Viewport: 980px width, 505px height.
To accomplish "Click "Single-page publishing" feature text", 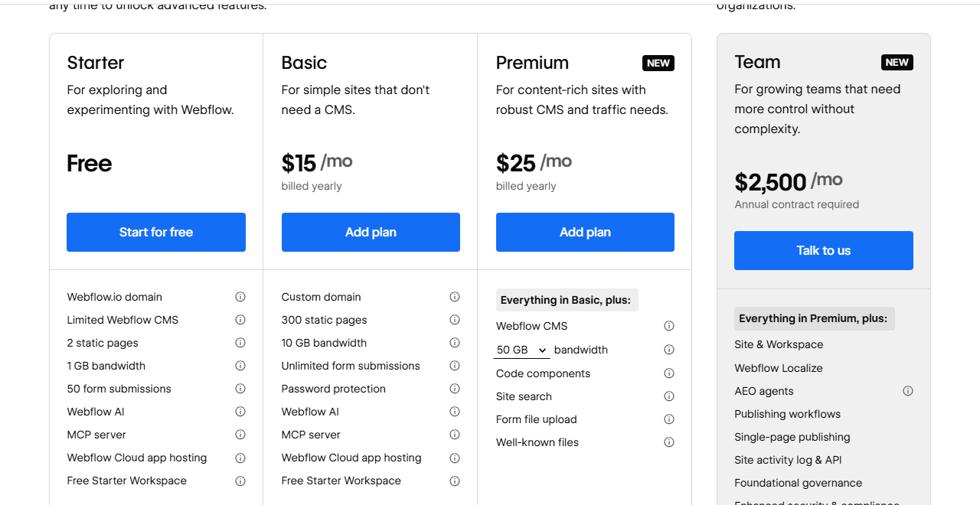I will (792, 437).
